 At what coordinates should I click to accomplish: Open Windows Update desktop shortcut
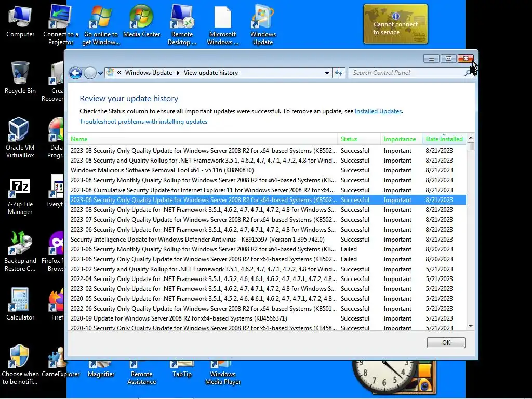coord(263,24)
